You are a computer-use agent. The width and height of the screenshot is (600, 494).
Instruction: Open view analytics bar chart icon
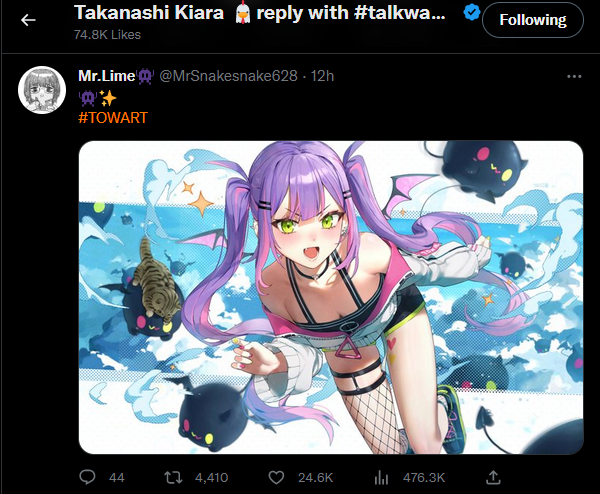(x=381, y=478)
